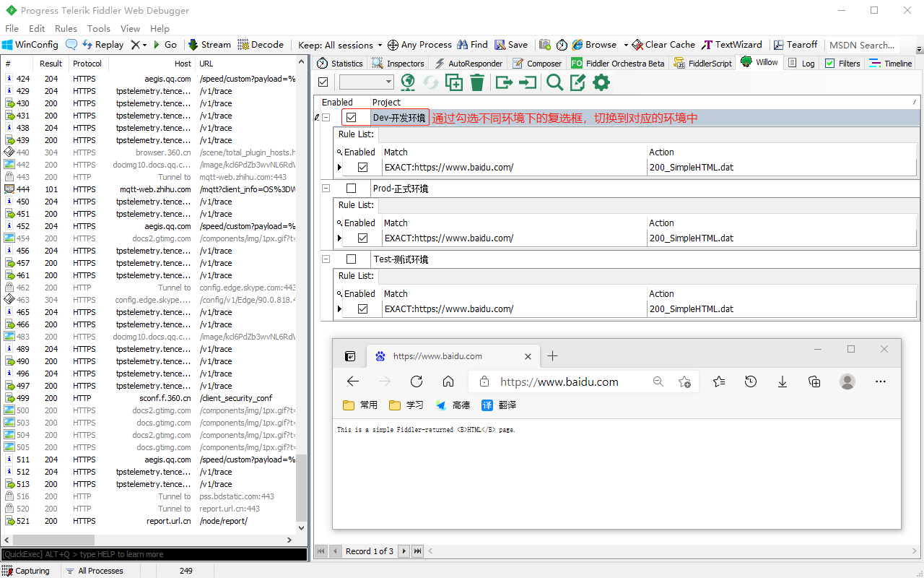The height and width of the screenshot is (578, 924).
Task: Switch to the Timeline tab
Action: pos(891,64)
